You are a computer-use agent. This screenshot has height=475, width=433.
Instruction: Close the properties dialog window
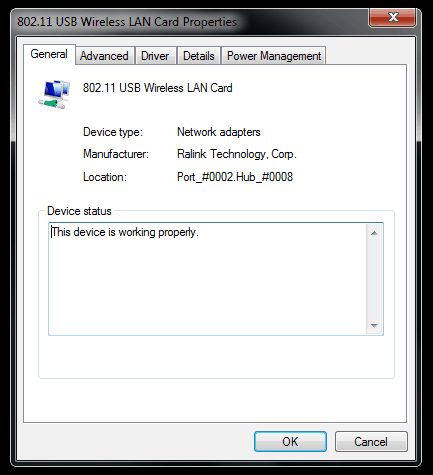pos(393,17)
